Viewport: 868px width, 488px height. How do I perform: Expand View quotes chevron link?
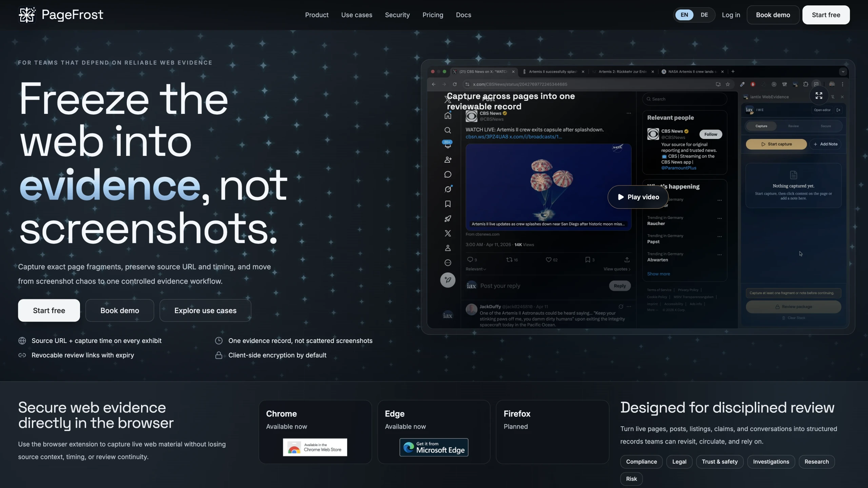click(617, 269)
